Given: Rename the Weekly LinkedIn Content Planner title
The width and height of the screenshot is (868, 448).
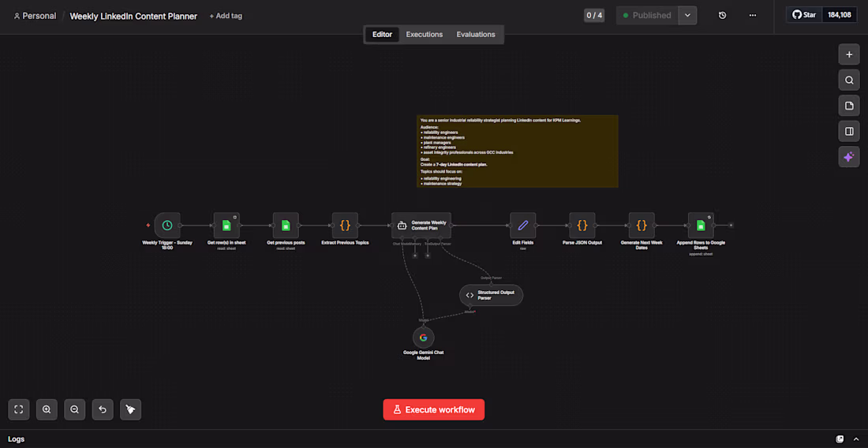Looking at the screenshot, I should [133, 16].
